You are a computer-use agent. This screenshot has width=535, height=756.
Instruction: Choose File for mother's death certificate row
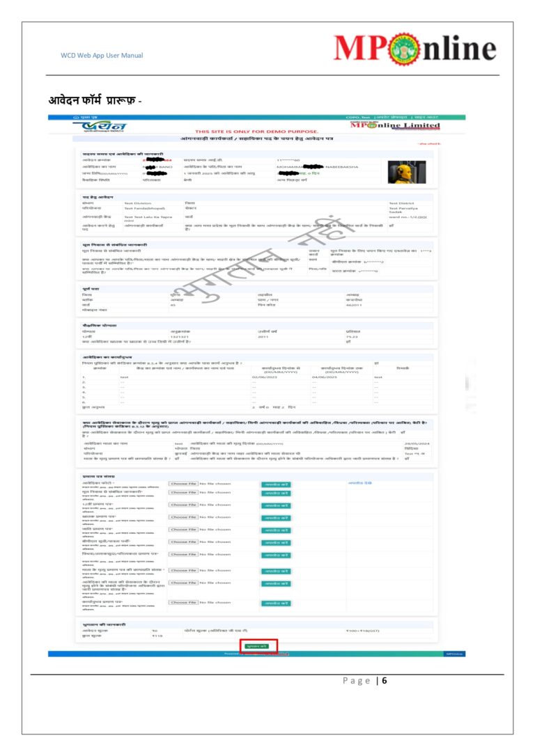click(x=183, y=570)
